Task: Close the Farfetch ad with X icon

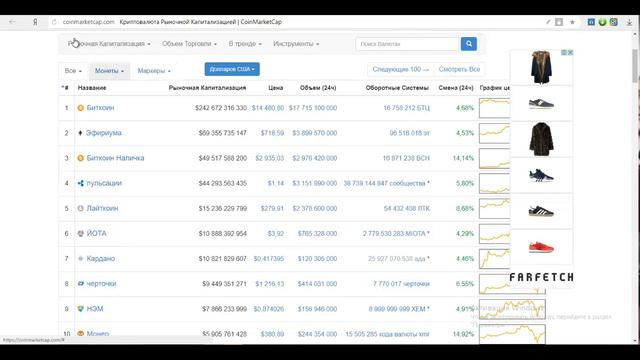Action: click(570, 53)
